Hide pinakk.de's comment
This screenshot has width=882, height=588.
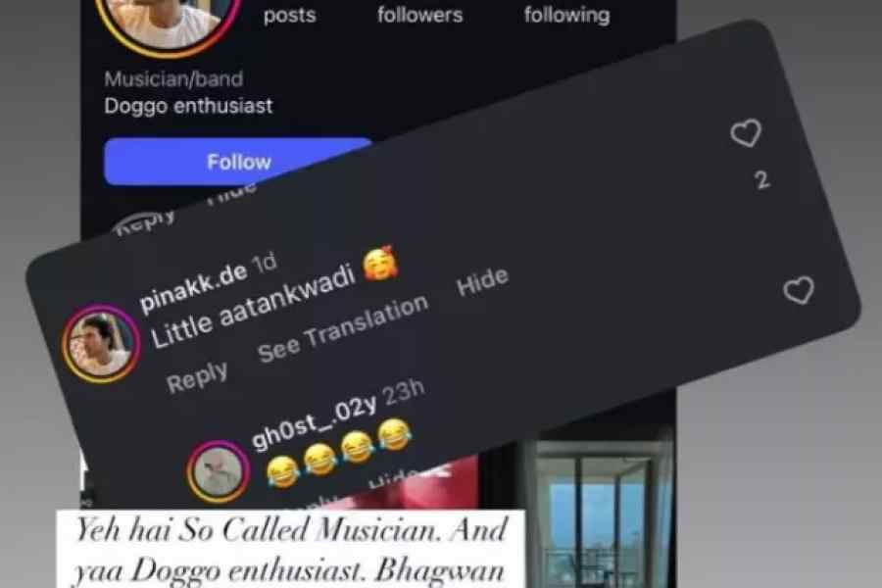482,281
